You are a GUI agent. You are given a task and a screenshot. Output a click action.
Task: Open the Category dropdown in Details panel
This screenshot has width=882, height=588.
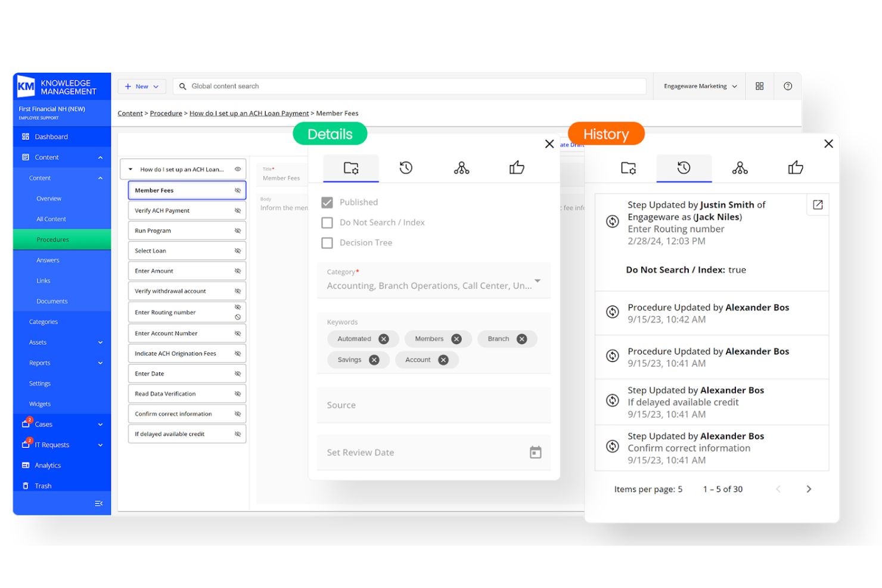click(538, 281)
